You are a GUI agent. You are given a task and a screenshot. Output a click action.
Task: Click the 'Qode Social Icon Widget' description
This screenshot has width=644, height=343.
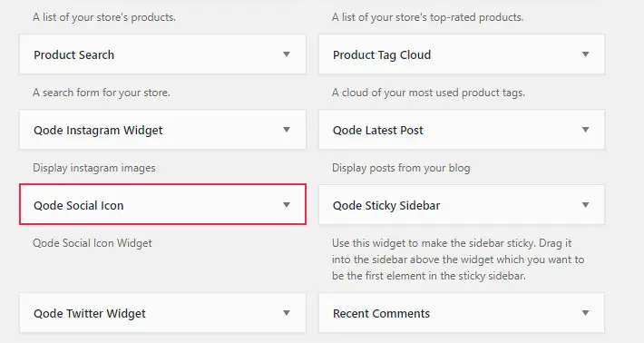click(93, 243)
